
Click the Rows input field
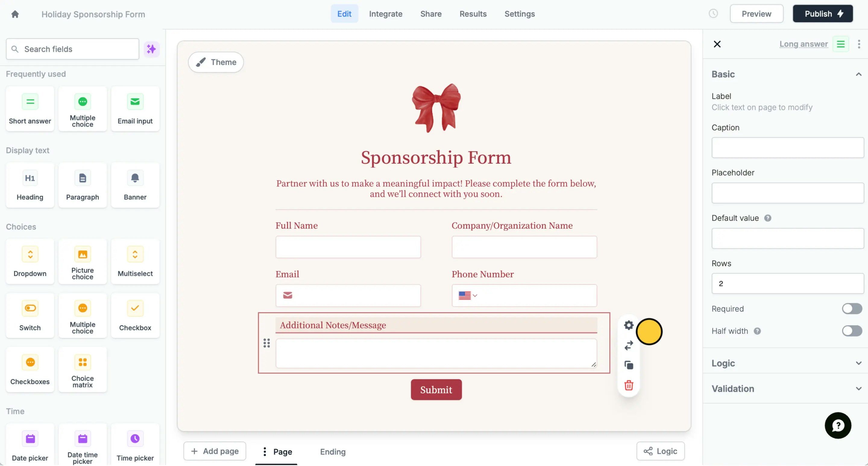coord(788,284)
